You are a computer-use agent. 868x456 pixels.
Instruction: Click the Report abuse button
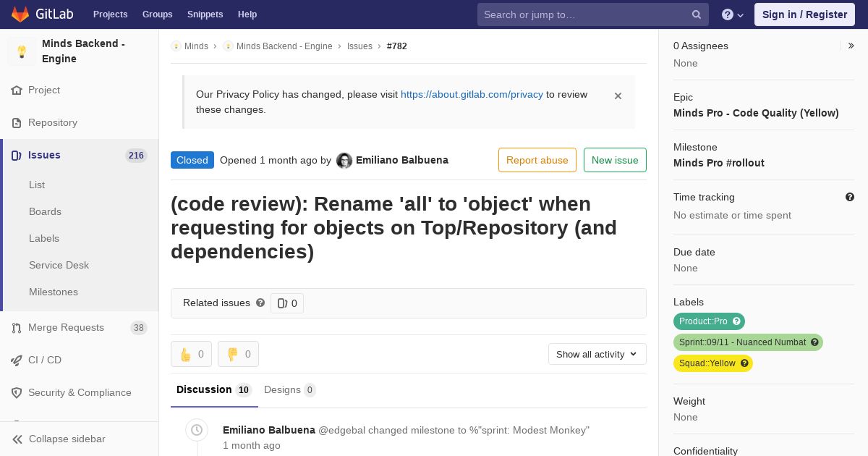[537, 160]
